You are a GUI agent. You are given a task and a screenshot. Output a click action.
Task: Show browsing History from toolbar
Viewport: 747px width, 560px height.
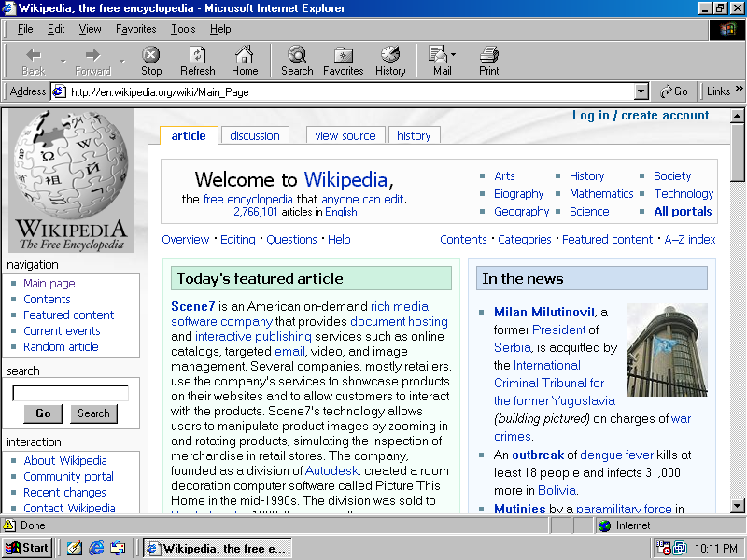[390, 61]
